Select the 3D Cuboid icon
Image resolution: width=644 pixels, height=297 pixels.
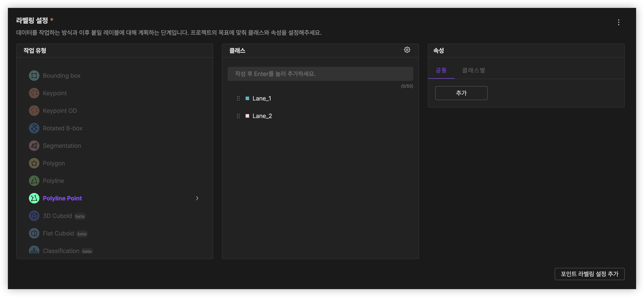click(x=34, y=216)
